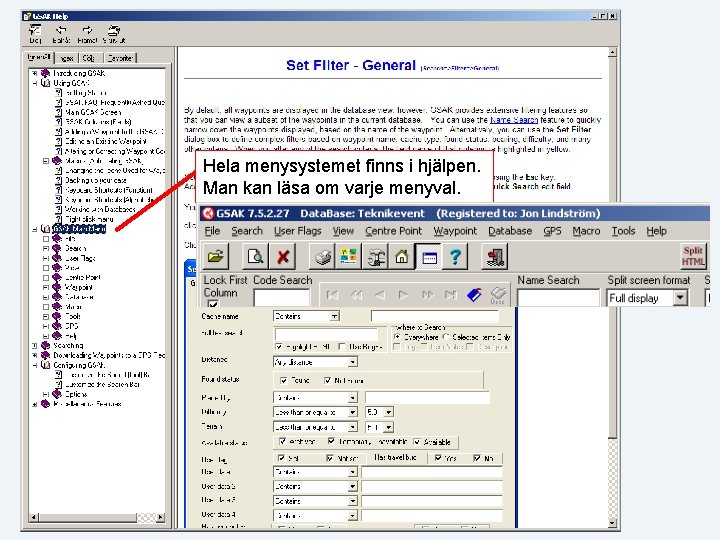Click the open folder toolbar icon in GSAK
The width and height of the screenshot is (720, 540).
pos(215,256)
